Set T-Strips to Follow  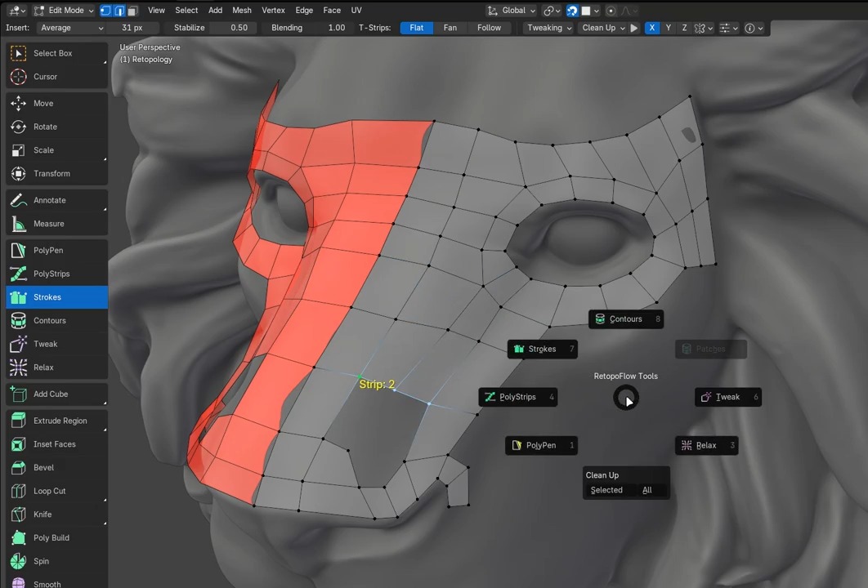(x=489, y=28)
